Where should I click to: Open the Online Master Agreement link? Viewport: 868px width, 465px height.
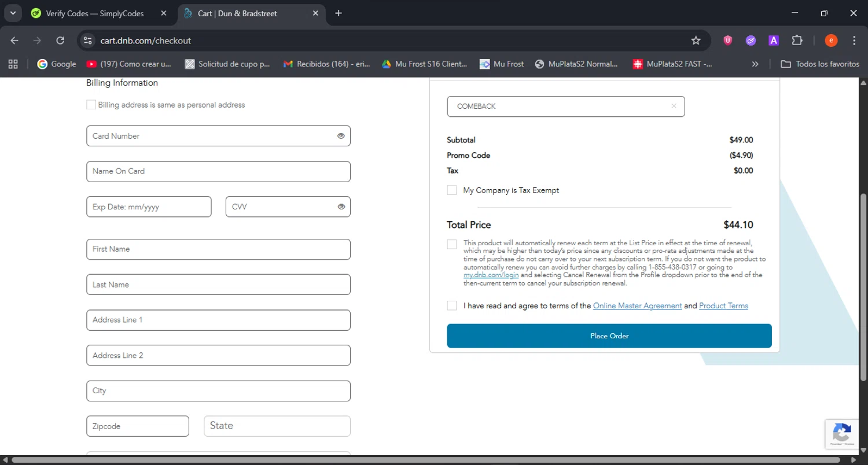637,306
